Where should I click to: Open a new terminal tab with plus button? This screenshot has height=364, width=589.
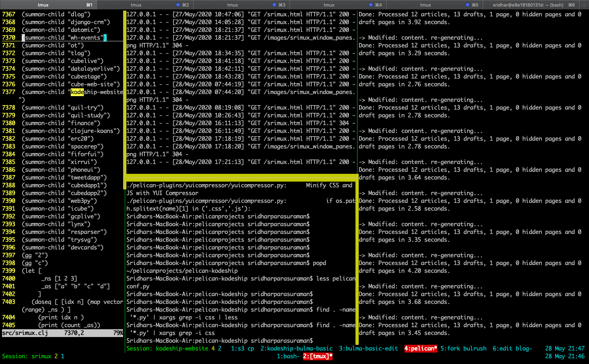pos(584,5)
